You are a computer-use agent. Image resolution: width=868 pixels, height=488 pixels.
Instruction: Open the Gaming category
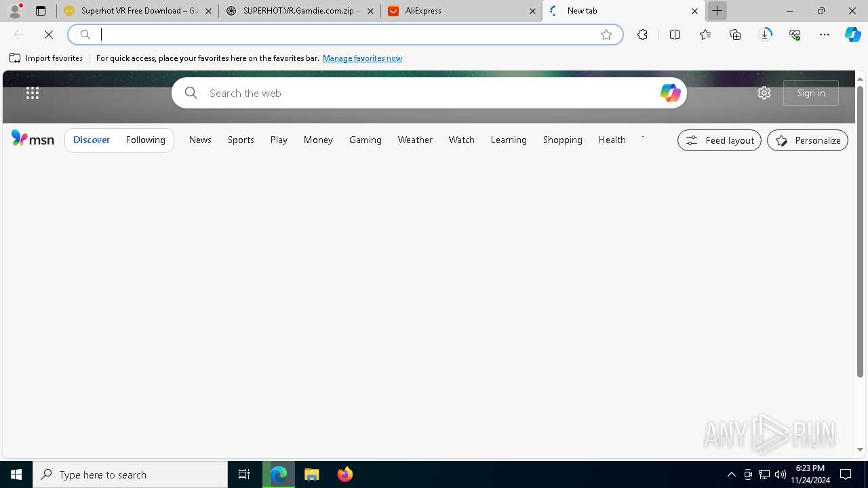pos(366,140)
